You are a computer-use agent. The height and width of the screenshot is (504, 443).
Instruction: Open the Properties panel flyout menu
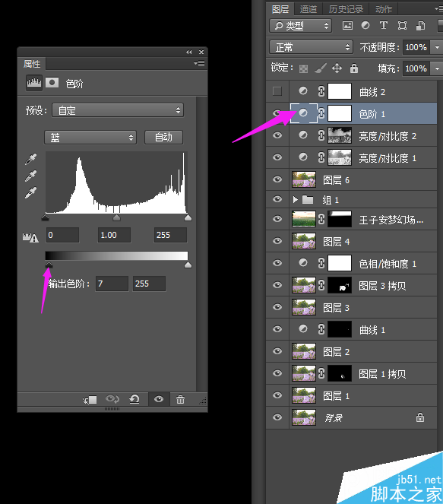coord(200,64)
